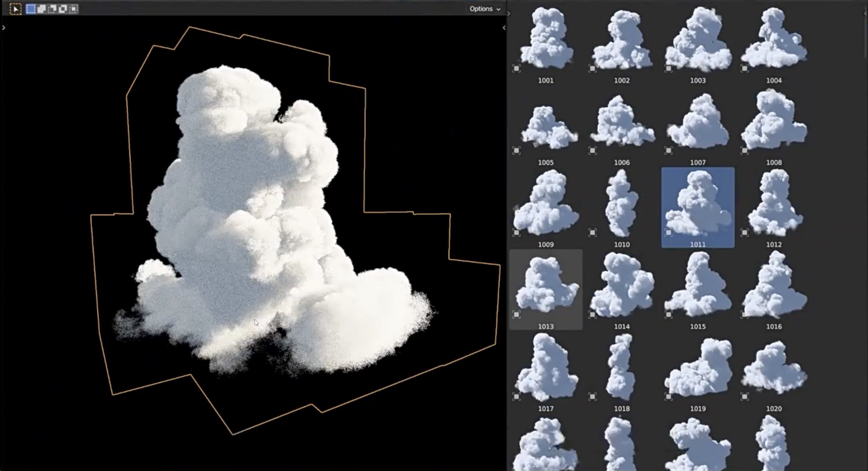This screenshot has height=471, width=868.
Task: Choose the Subtract Selection mode icon
Action: click(52, 9)
